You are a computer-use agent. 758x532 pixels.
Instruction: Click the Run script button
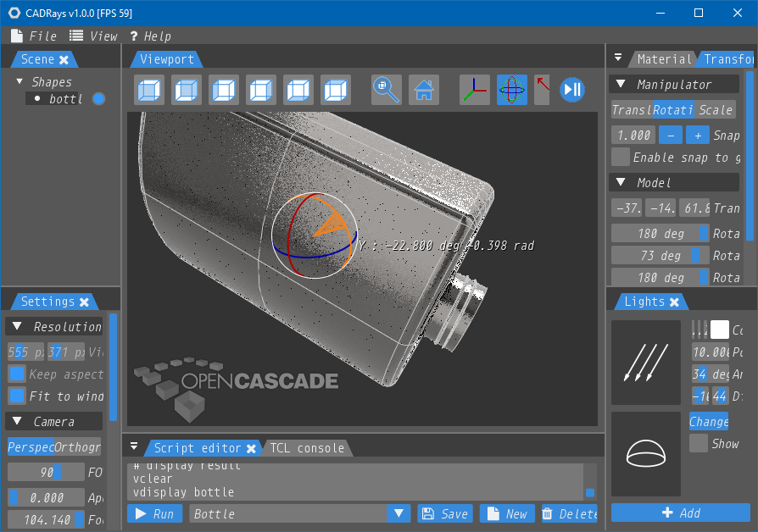pos(154,513)
